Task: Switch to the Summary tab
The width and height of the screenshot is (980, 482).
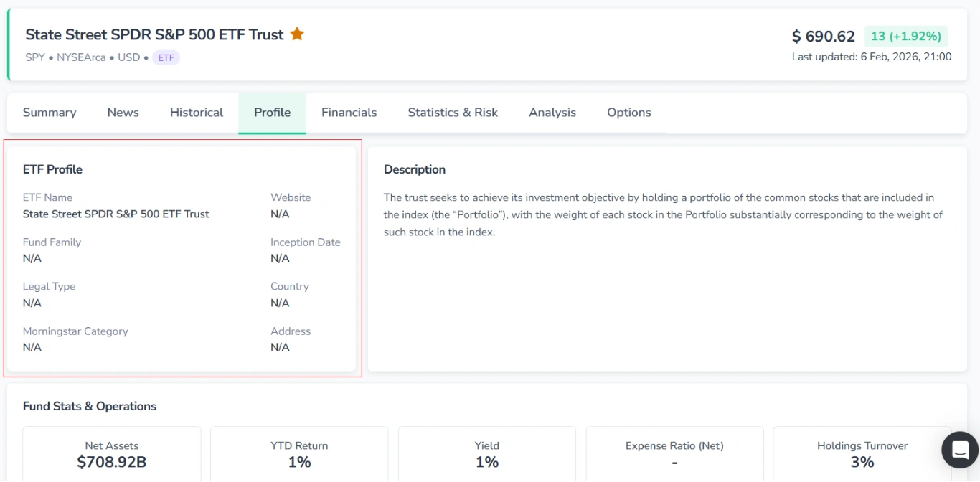Action: coord(49,113)
